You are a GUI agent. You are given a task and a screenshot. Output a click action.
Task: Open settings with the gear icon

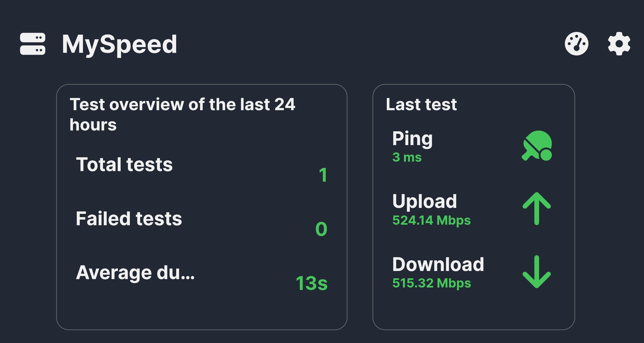tap(619, 44)
